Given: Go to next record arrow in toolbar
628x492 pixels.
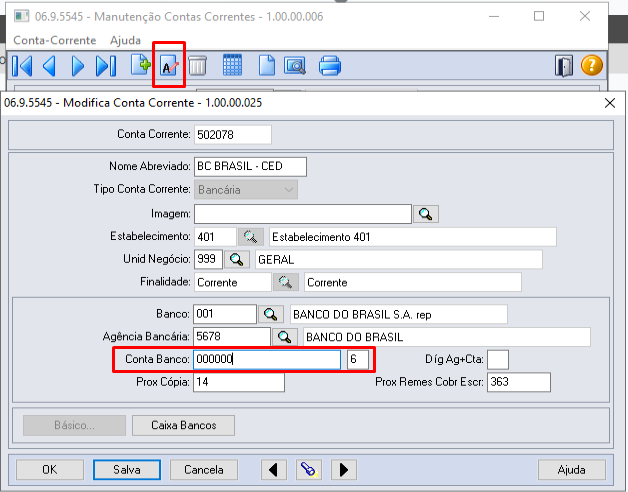Looking at the screenshot, I should pos(77,66).
